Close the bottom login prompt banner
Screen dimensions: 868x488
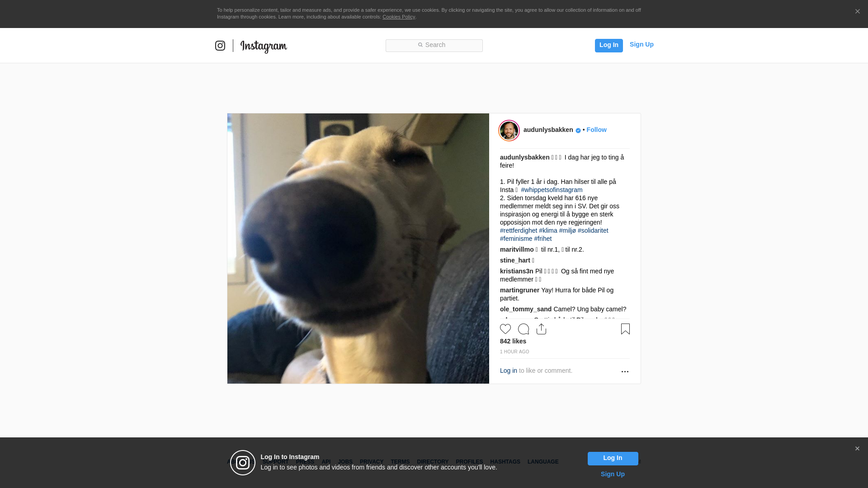click(x=857, y=449)
